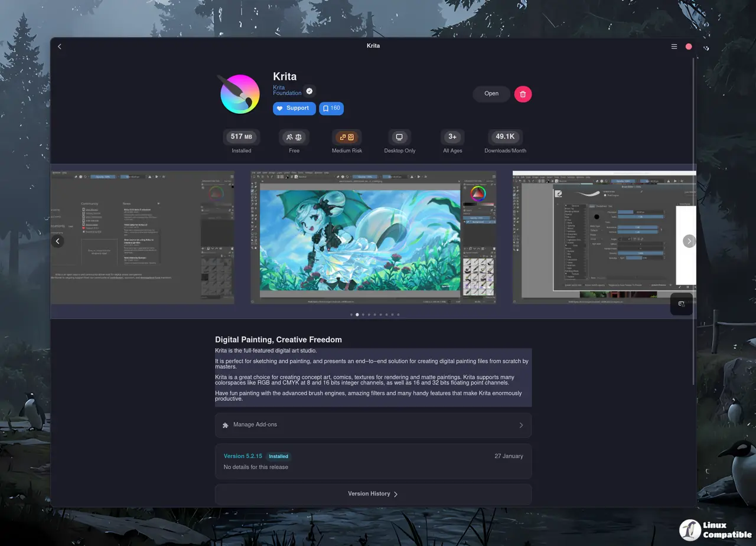
Task: Show the previous screenshot in carousel
Action: click(x=58, y=241)
